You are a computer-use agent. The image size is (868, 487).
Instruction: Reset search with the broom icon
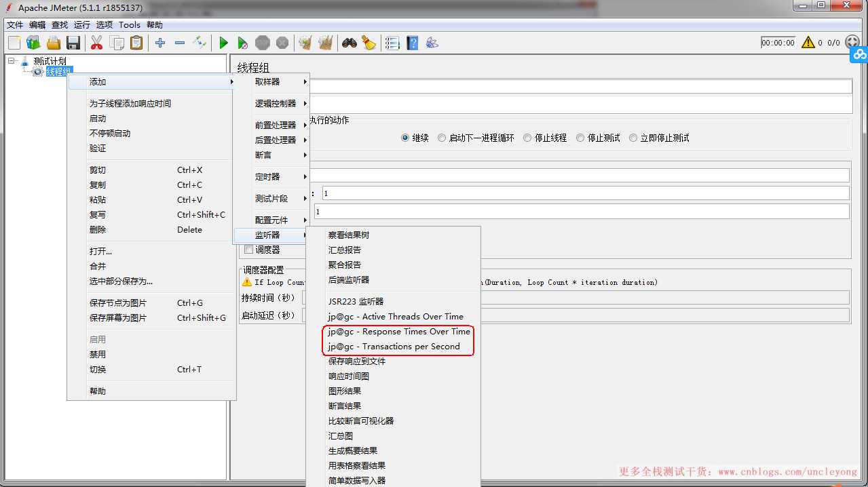tap(369, 43)
